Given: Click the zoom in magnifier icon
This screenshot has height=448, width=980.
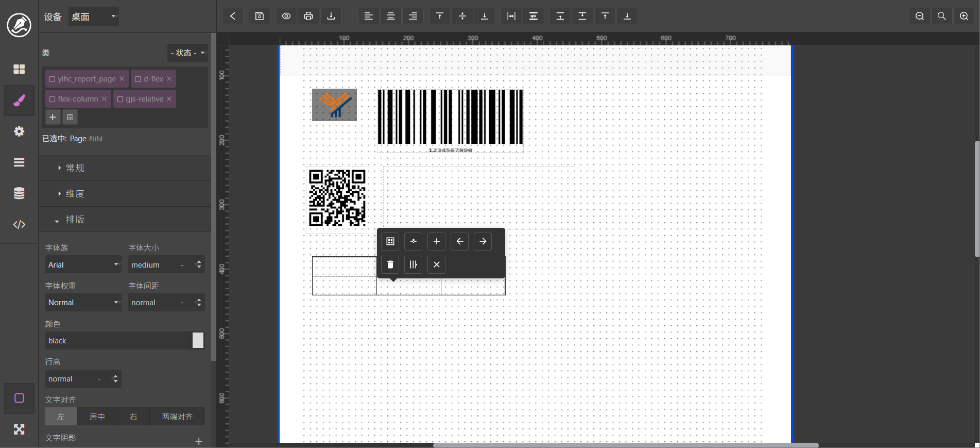Looking at the screenshot, I should coord(964,16).
